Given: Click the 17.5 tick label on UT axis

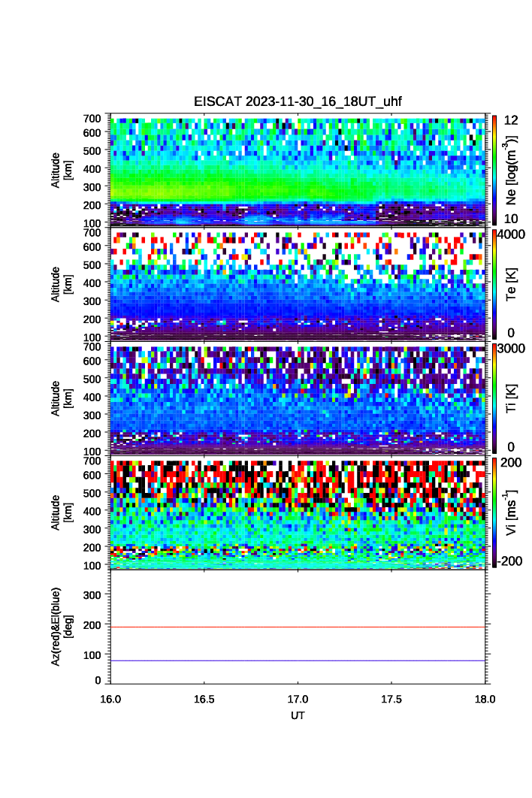Looking at the screenshot, I should [391, 698].
